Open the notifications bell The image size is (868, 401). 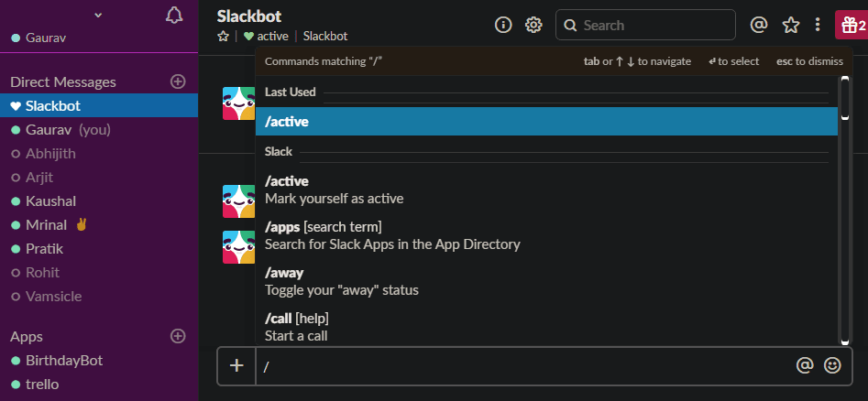(x=174, y=15)
